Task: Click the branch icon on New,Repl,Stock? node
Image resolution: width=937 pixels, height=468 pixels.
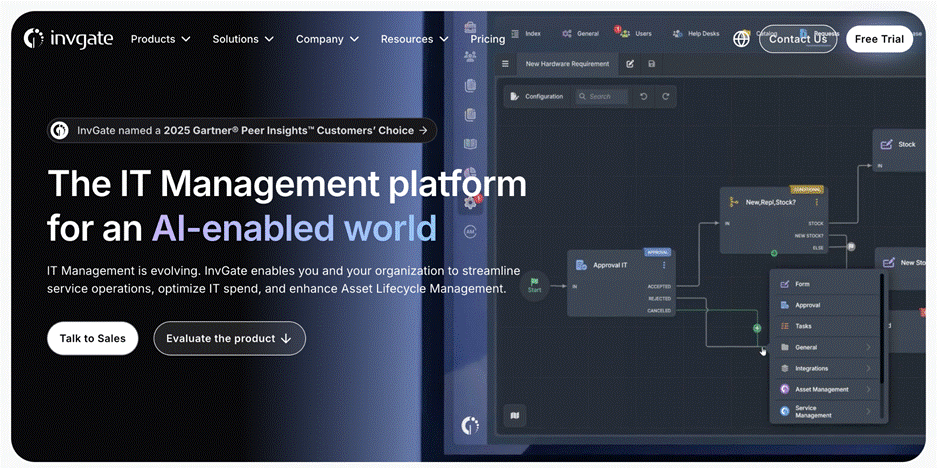Action: point(734,203)
